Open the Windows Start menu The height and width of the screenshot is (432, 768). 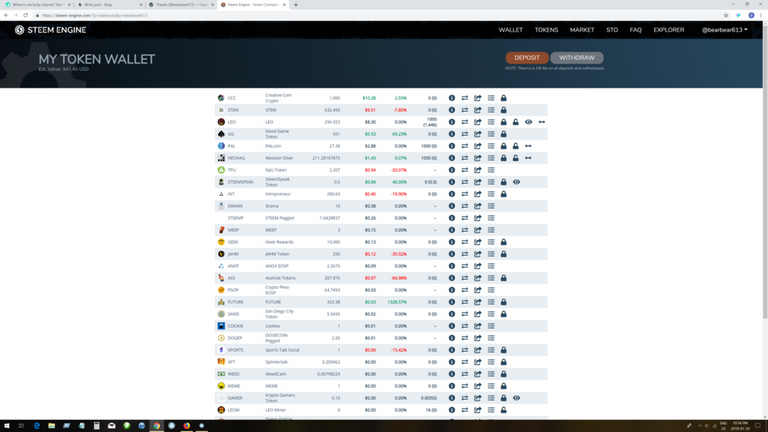7,426
